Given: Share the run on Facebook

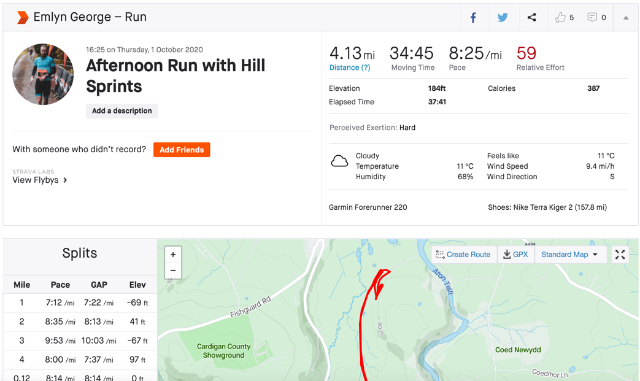Looking at the screenshot, I should coord(473,18).
